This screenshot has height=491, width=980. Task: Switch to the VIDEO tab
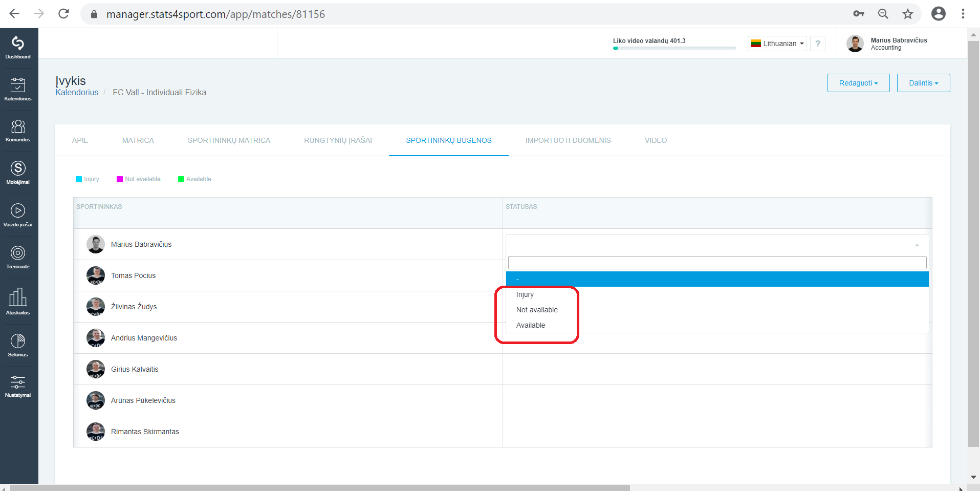(x=656, y=140)
